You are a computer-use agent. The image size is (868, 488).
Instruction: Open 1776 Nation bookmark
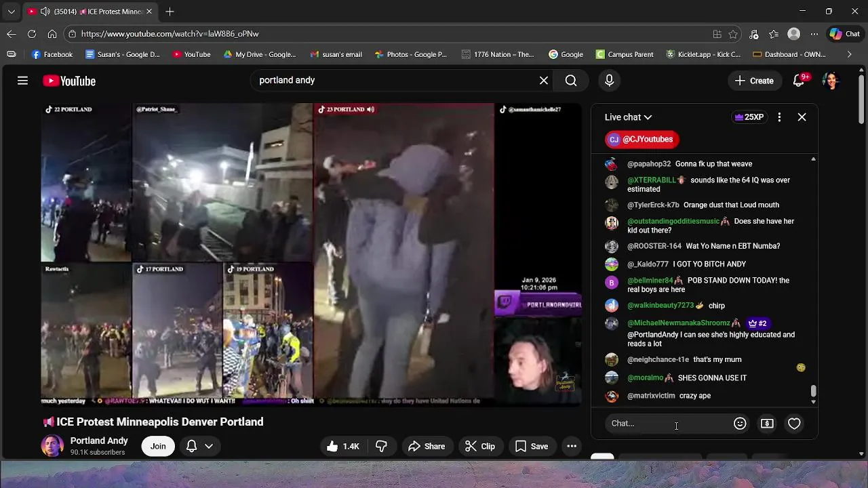click(x=498, y=54)
